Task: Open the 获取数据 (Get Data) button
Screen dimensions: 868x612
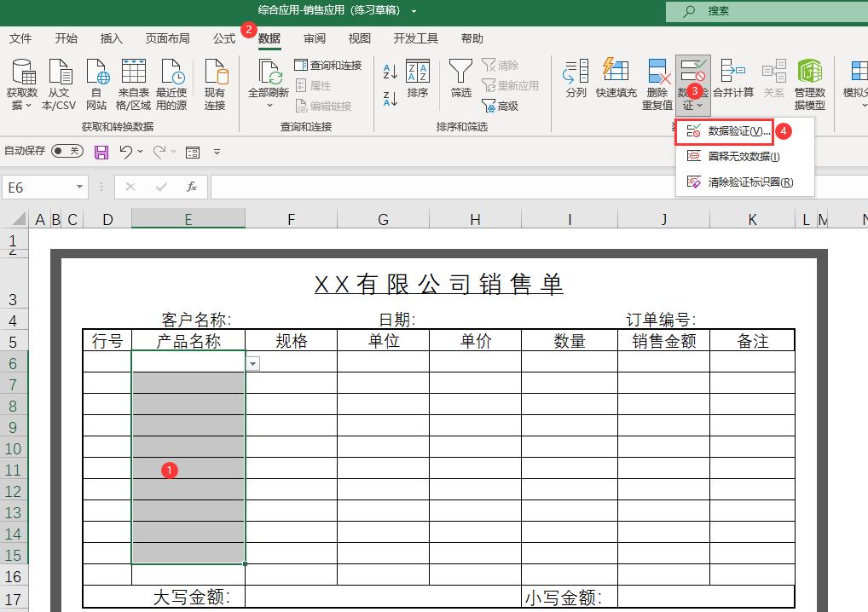Action: [22, 84]
